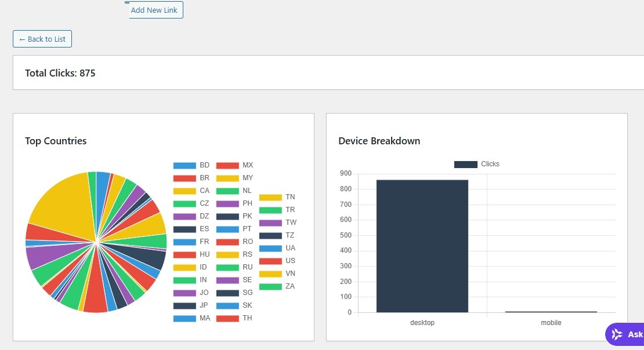Click the MA legend swatch
The image size is (644, 350).
tap(184, 318)
